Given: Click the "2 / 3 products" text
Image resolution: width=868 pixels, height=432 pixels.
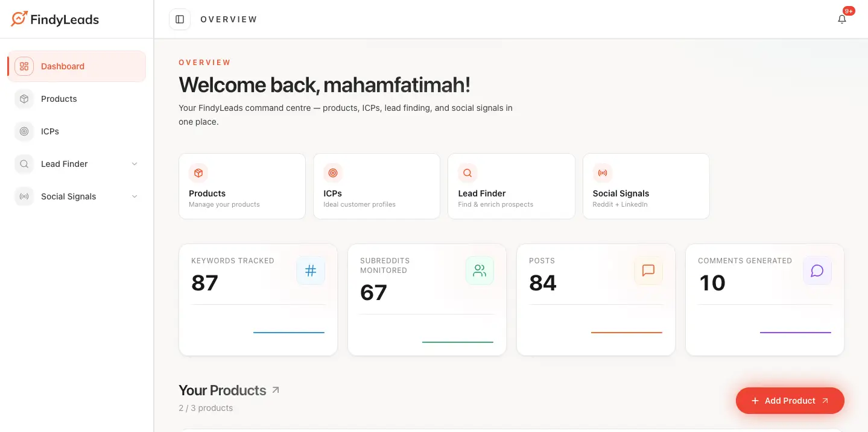Looking at the screenshot, I should point(206,408).
